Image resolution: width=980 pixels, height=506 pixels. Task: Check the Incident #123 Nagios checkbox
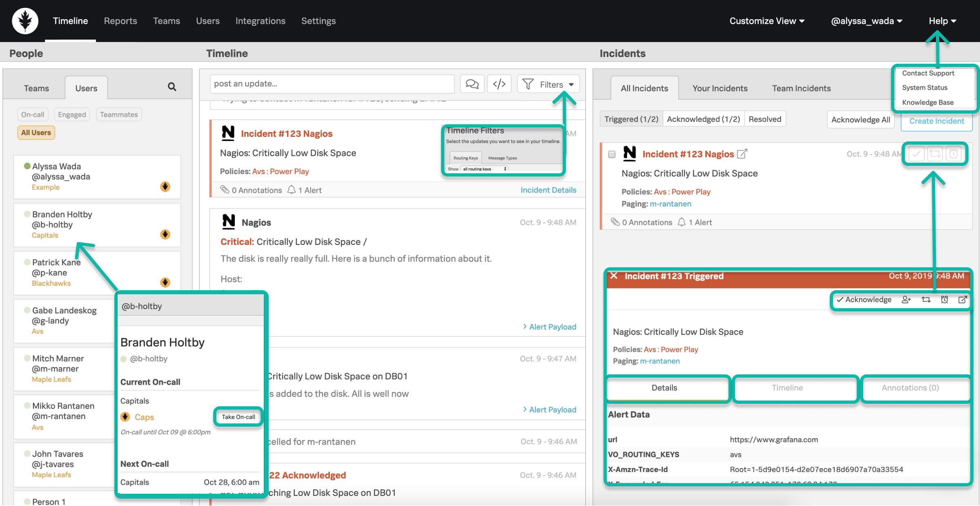[x=612, y=154]
